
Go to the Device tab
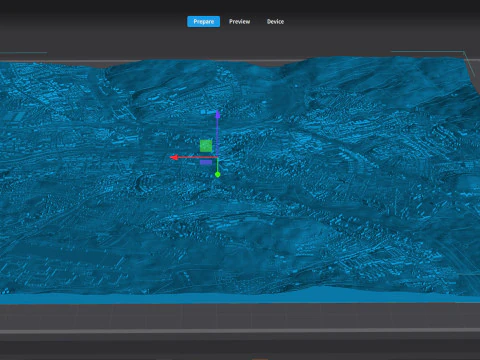[x=275, y=22]
